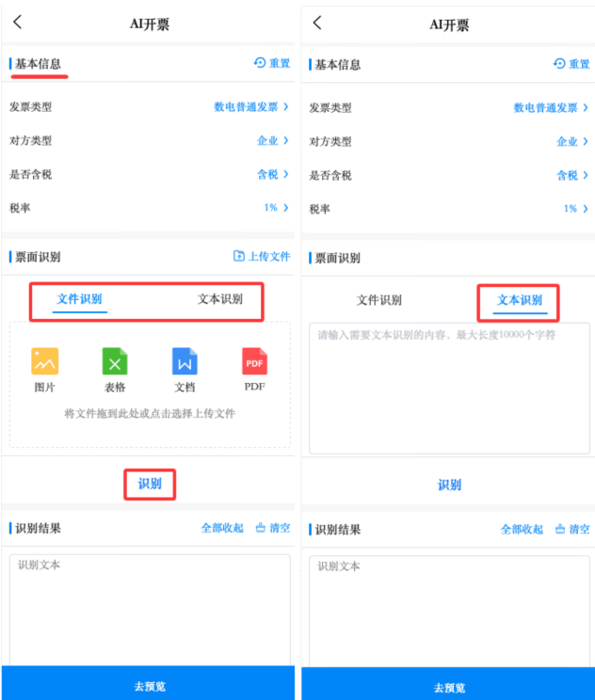Viewport: 595px width, 700px height.
Task: Go back using left screen's back arrow
Action: 18,23
